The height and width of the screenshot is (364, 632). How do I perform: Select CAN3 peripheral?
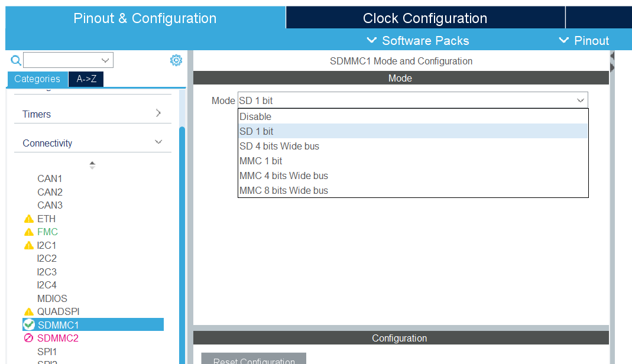[50, 206]
